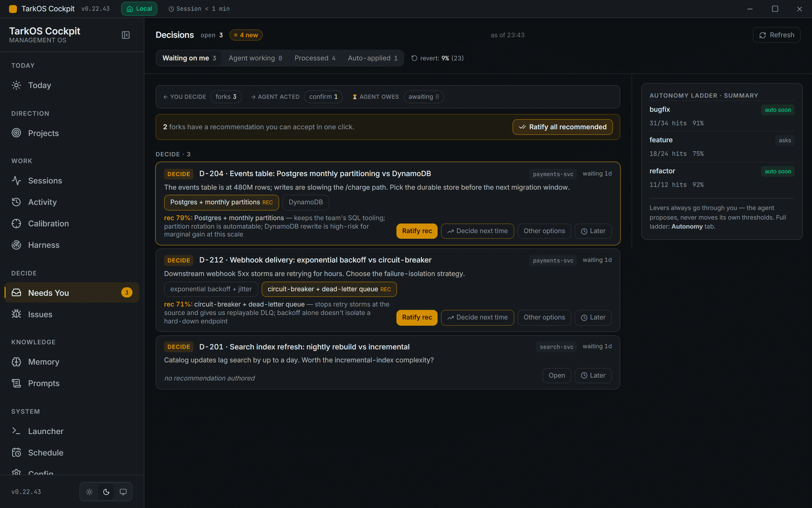812x508 pixels.
Task: Open Calibration crosshair icon
Action: [16, 224]
